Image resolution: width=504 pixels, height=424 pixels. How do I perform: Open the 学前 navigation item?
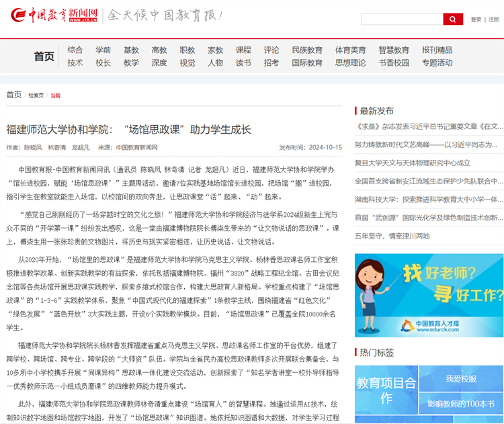[x=103, y=50]
